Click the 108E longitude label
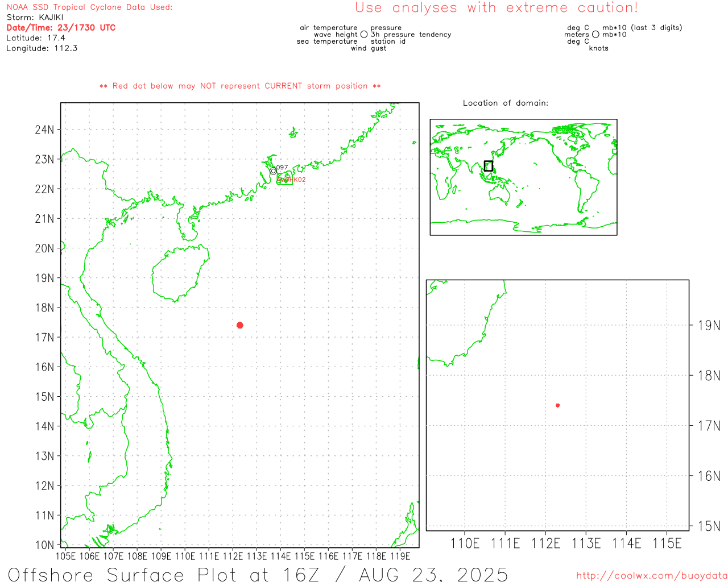Image resolution: width=728 pixels, height=582 pixels. click(137, 556)
